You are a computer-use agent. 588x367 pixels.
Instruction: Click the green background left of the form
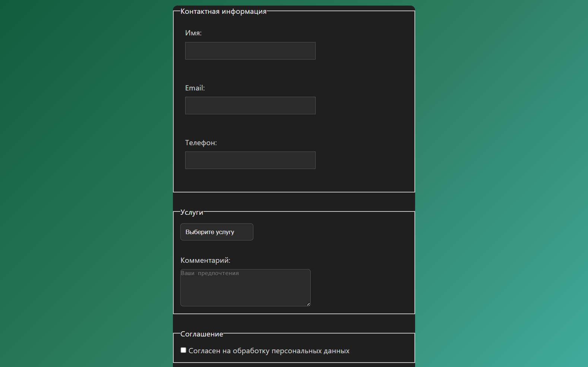(x=86, y=186)
